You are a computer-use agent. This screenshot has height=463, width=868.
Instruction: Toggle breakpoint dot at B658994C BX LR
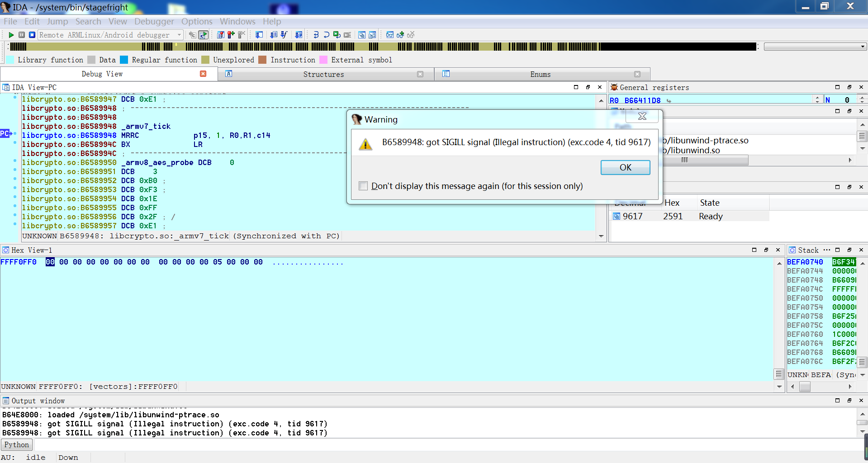point(15,143)
